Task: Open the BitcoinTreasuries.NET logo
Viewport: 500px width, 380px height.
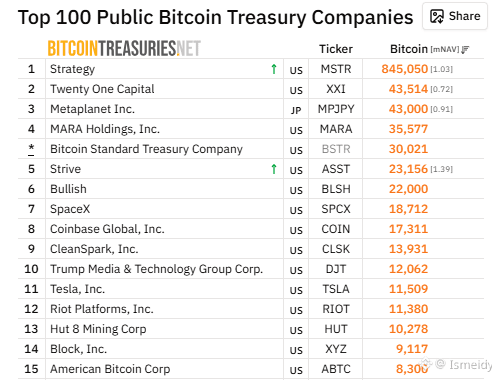Action: (124, 48)
